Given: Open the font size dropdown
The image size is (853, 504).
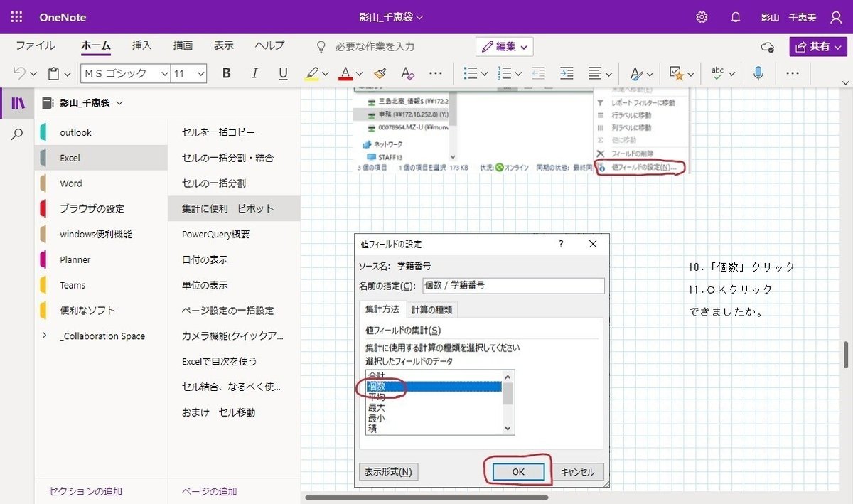Looking at the screenshot, I should click(188, 73).
